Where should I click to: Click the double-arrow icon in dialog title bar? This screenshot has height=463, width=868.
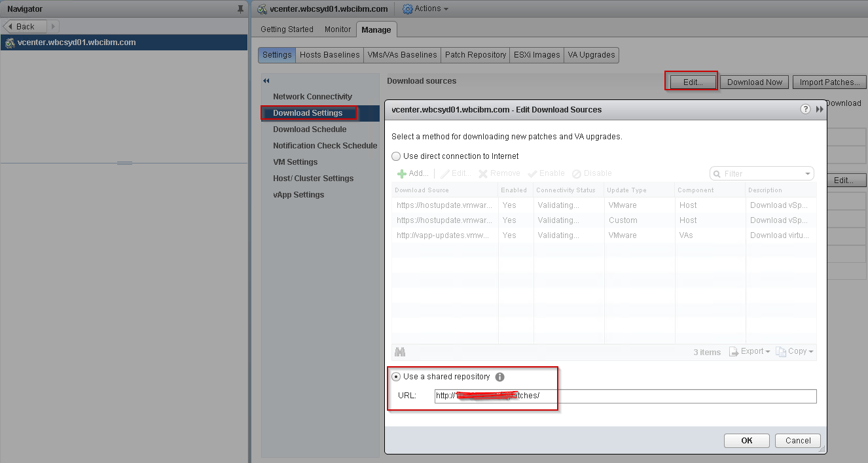[820, 109]
